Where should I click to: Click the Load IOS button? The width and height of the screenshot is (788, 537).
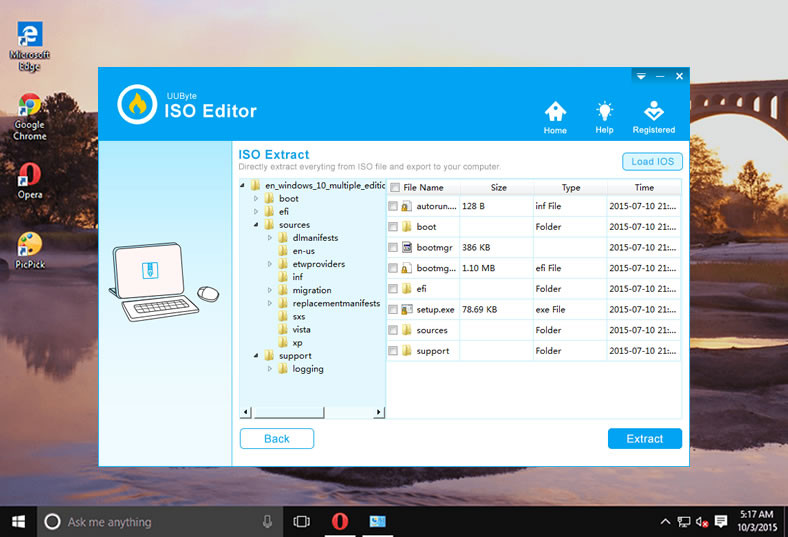click(x=652, y=162)
